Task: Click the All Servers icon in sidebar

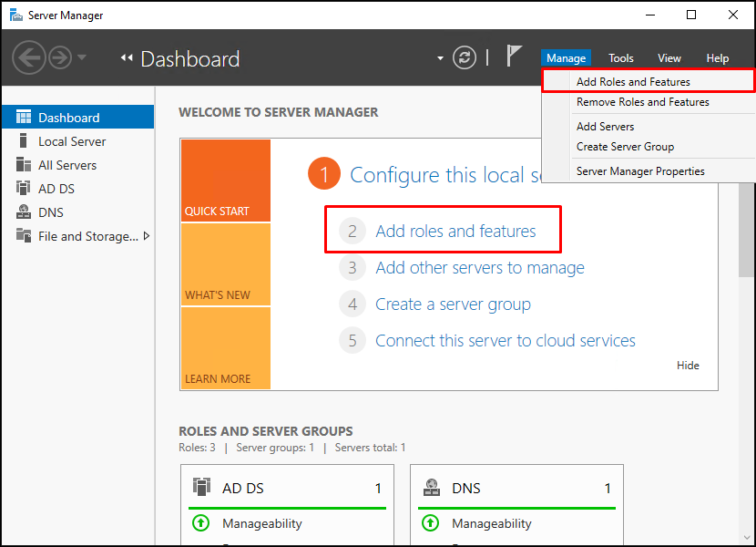Action: [23, 165]
